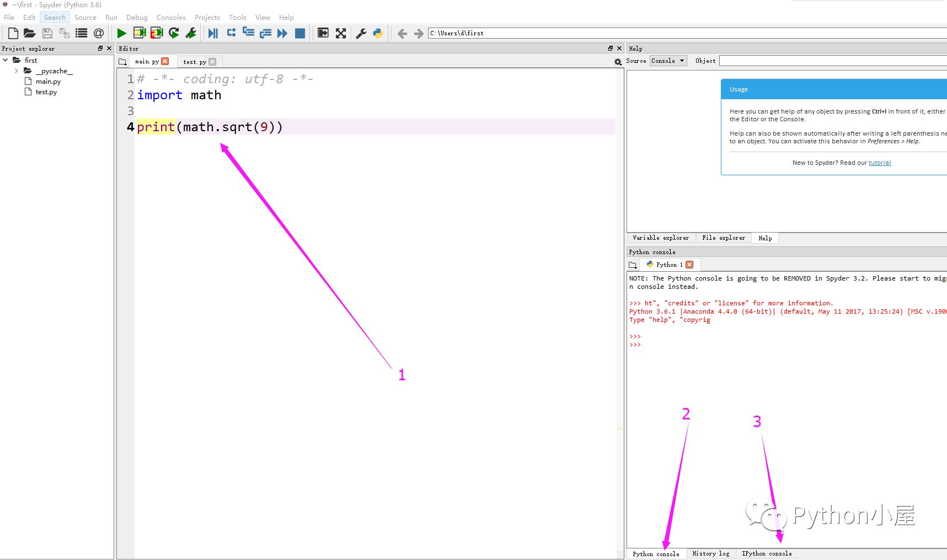Open the Edit menu
947x560 pixels.
click(x=29, y=17)
